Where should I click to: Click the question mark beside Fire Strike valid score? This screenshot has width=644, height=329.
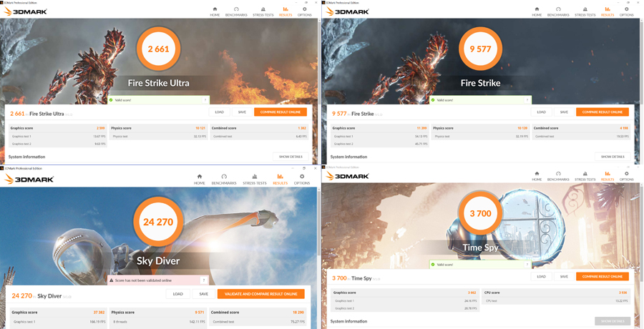pyautogui.click(x=527, y=100)
